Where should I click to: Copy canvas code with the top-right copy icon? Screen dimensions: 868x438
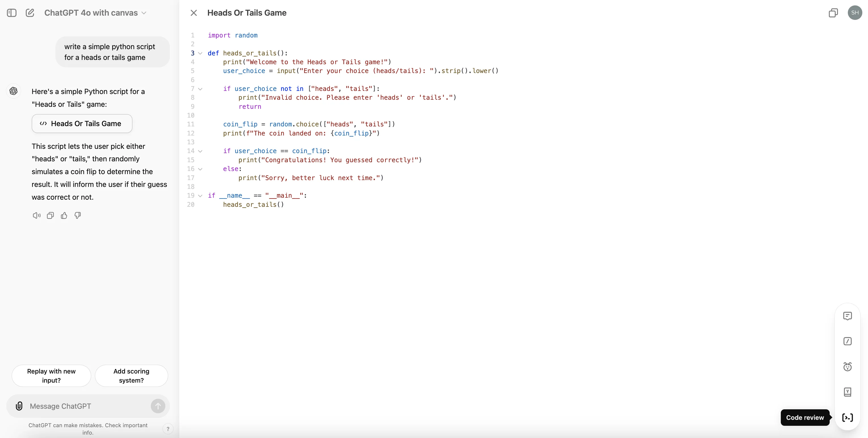point(833,13)
